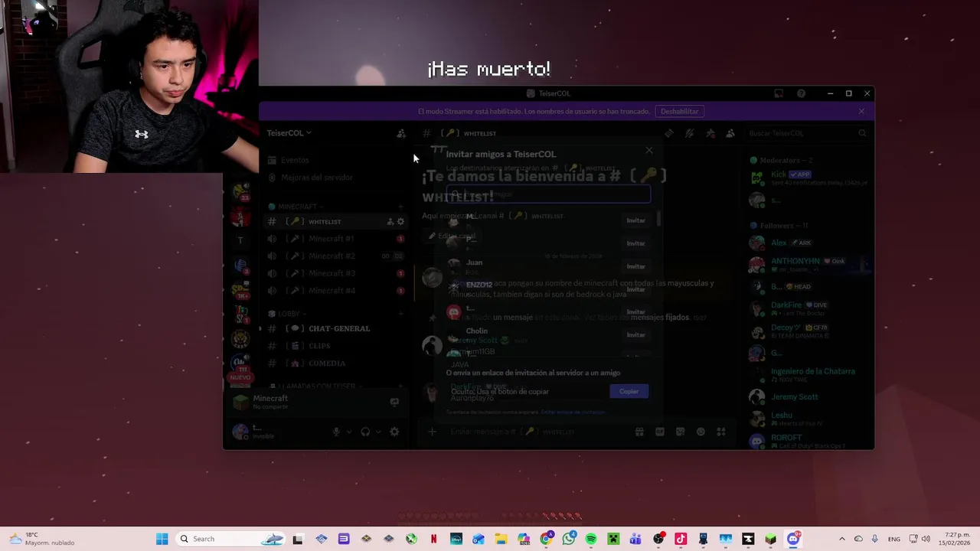Screen dimensions: 980x551
Task: Invite ENZO12 to the server
Action: (635, 289)
